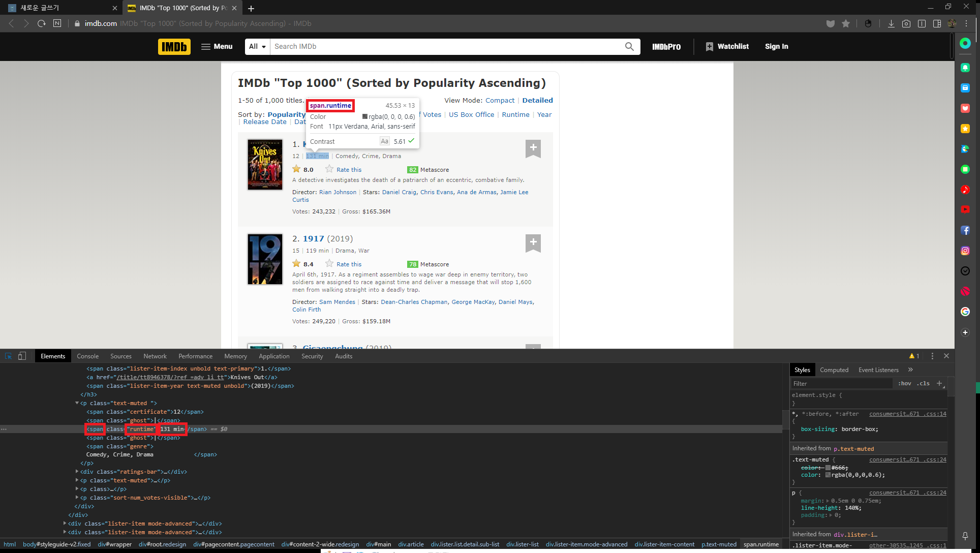Add 1917 to watchlist ribbon
The height and width of the screenshot is (553, 980).
pos(533,242)
